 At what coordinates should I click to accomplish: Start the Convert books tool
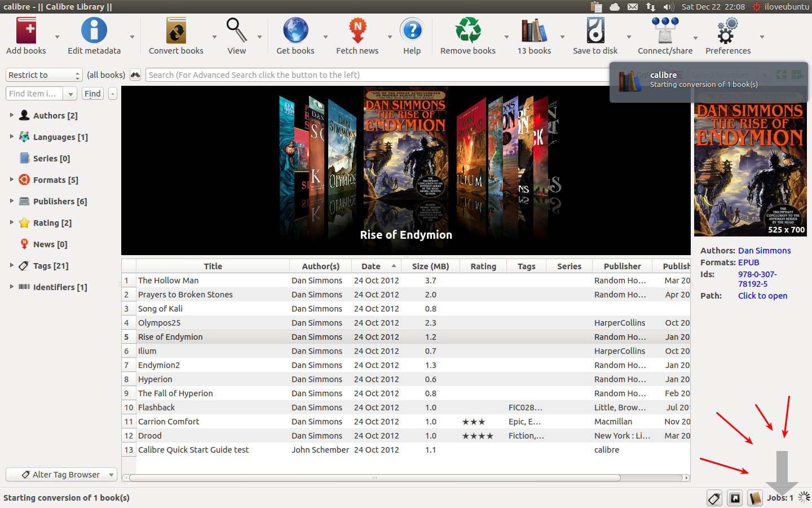pos(176,30)
